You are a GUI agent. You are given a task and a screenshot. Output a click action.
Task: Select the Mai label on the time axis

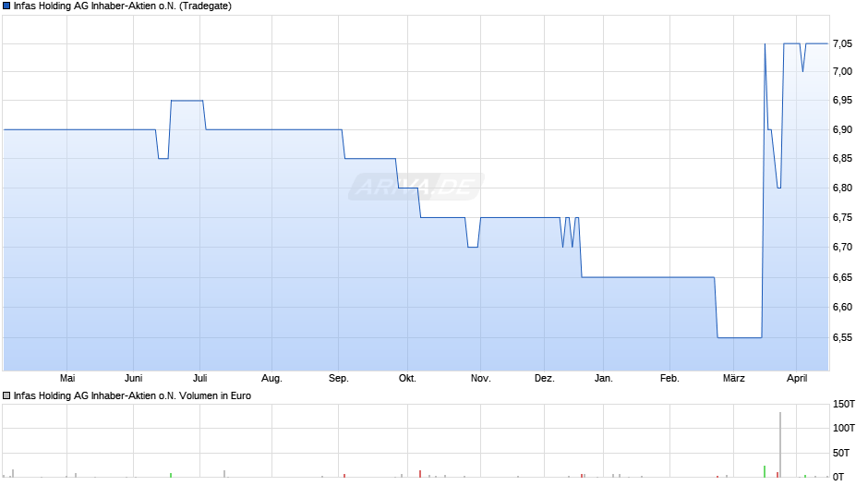tap(66, 378)
